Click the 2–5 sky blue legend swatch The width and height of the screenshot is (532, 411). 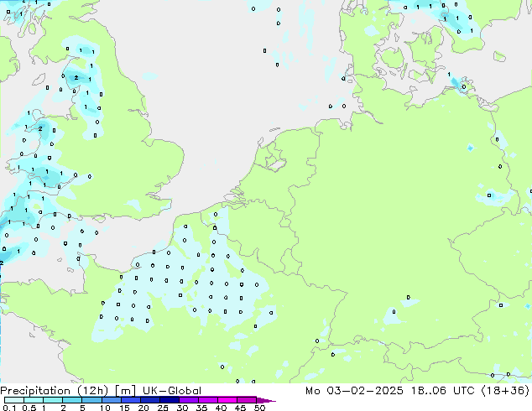pyautogui.click(x=72, y=400)
